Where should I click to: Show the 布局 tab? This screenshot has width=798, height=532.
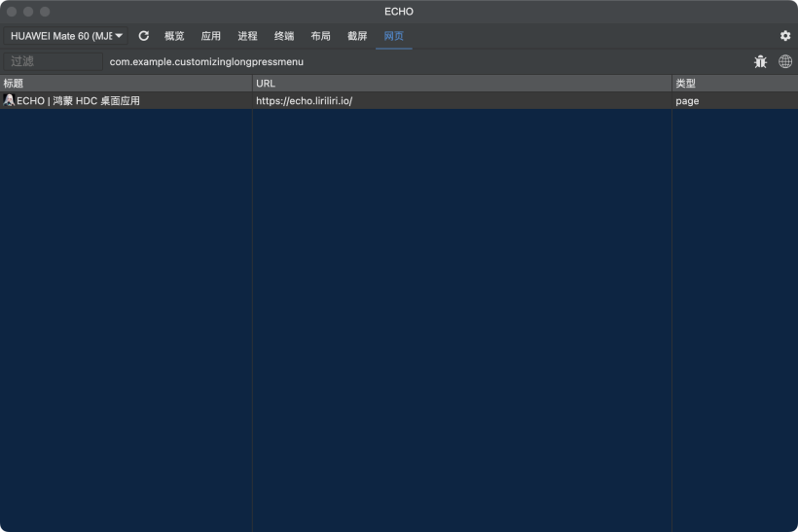320,36
